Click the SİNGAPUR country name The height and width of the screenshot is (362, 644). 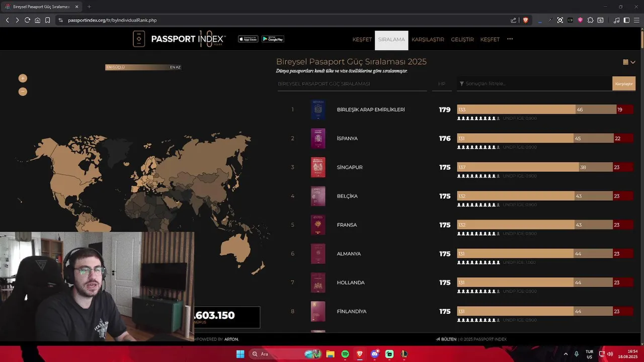click(x=350, y=167)
